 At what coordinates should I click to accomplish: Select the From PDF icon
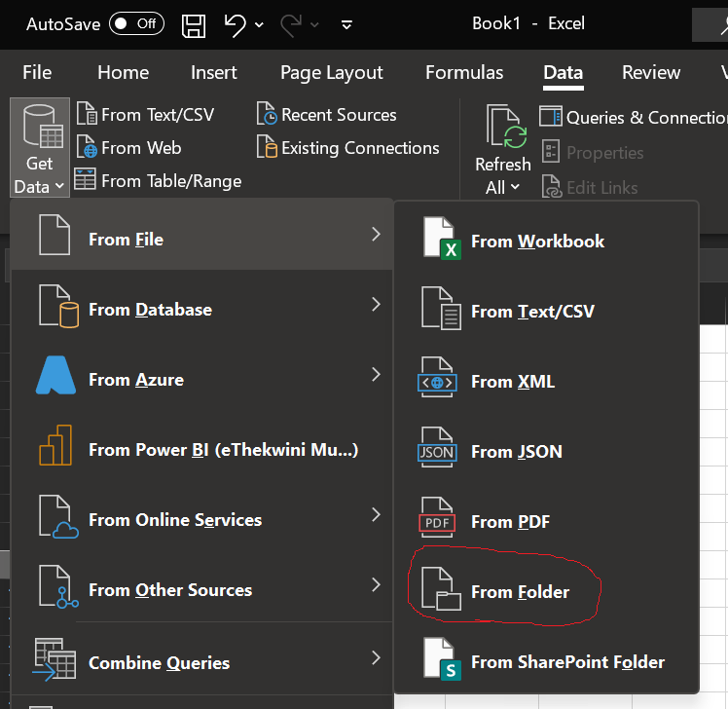point(437,522)
